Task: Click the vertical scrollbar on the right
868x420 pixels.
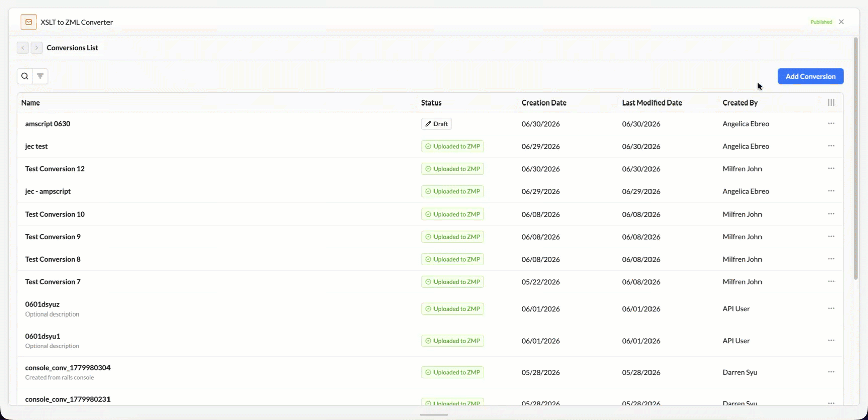Action: pyautogui.click(x=856, y=158)
